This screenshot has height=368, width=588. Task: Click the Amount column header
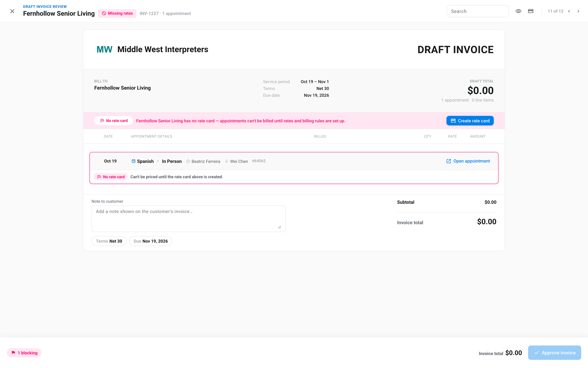point(478,136)
